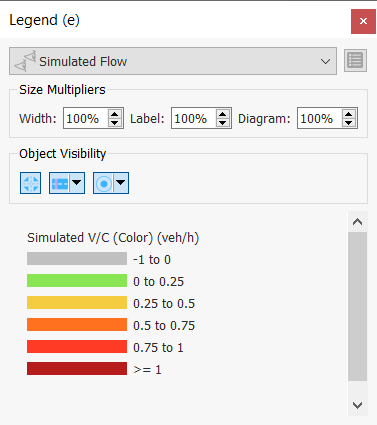Toggle centroid visibility circle icon
Image resolution: width=377 pixels, height=425 pixels.
coord(104,183)
